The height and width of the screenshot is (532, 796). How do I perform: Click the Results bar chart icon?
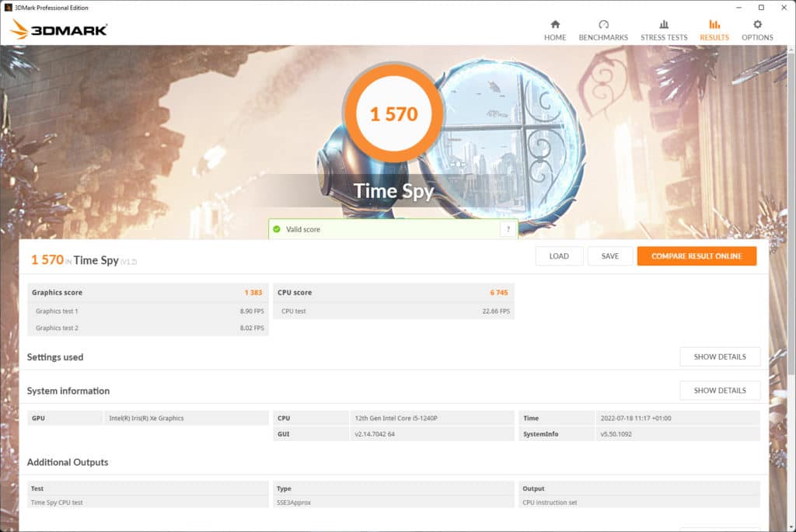[x=714, y=24]
